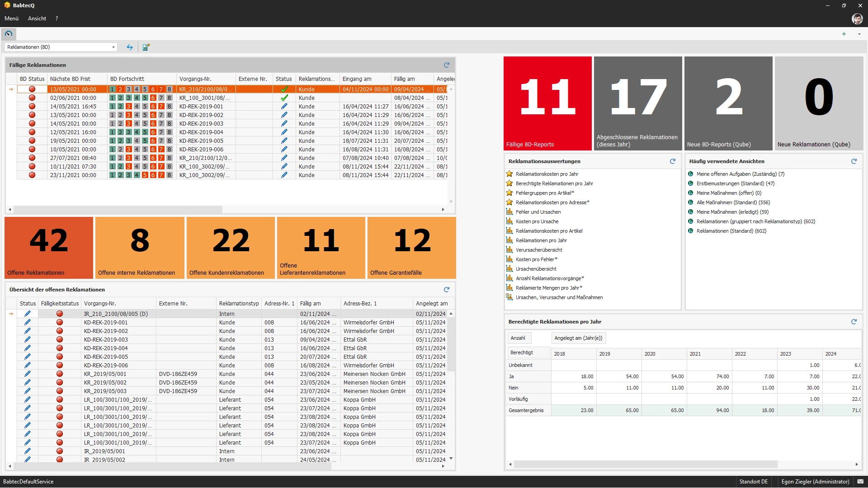Click vertical scrollbar of offene Reklamationen overview
Viewport: 868px width, 488px height.
pos(451,343)
